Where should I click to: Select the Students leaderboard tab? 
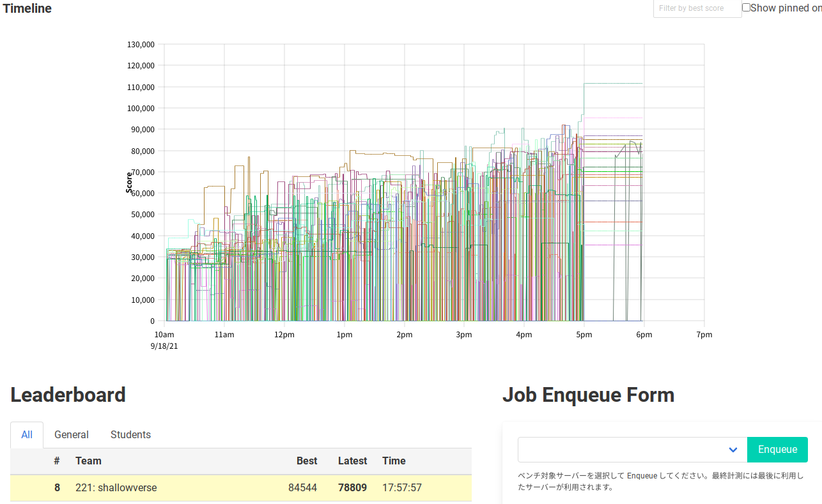coord(130,434)
